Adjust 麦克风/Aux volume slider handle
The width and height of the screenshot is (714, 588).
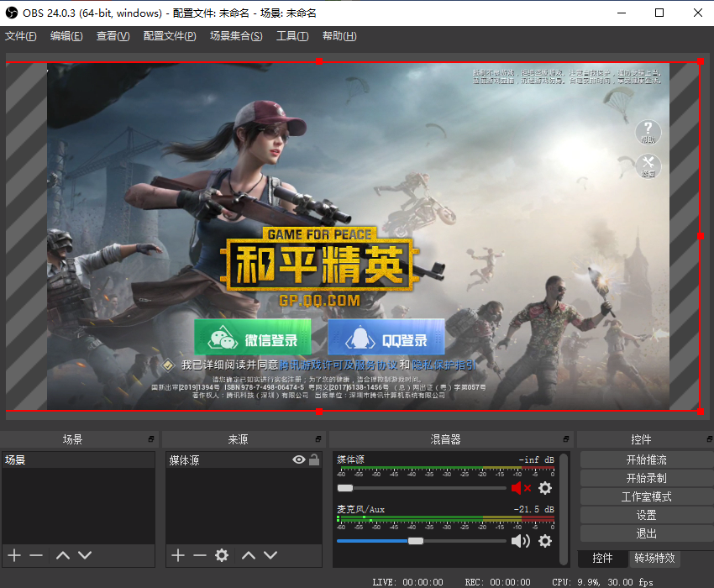click(x=416, y=541)
